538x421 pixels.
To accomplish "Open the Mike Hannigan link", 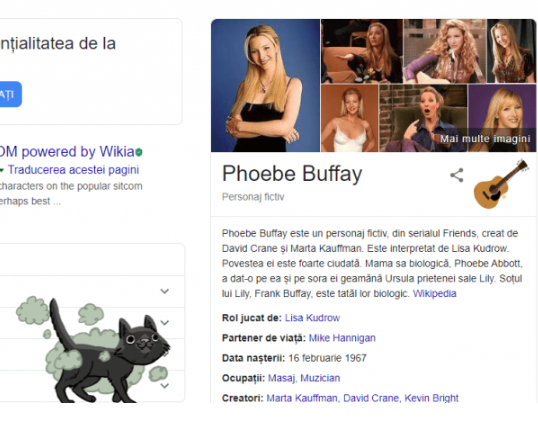I will 342,338.
